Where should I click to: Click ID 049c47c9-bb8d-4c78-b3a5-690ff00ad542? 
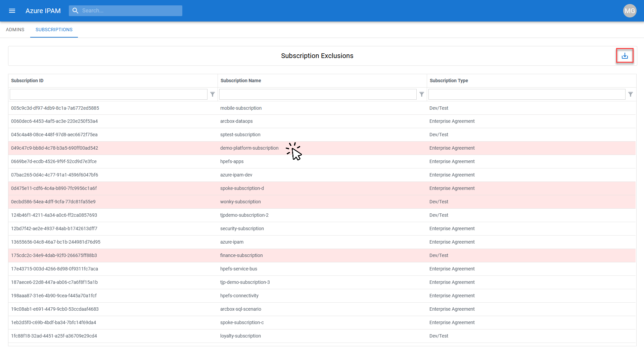coord(55,148)
